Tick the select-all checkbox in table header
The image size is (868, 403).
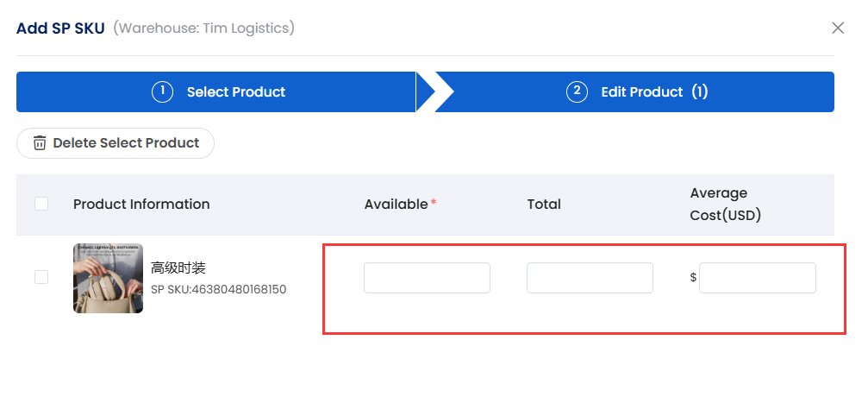(41, 204)
